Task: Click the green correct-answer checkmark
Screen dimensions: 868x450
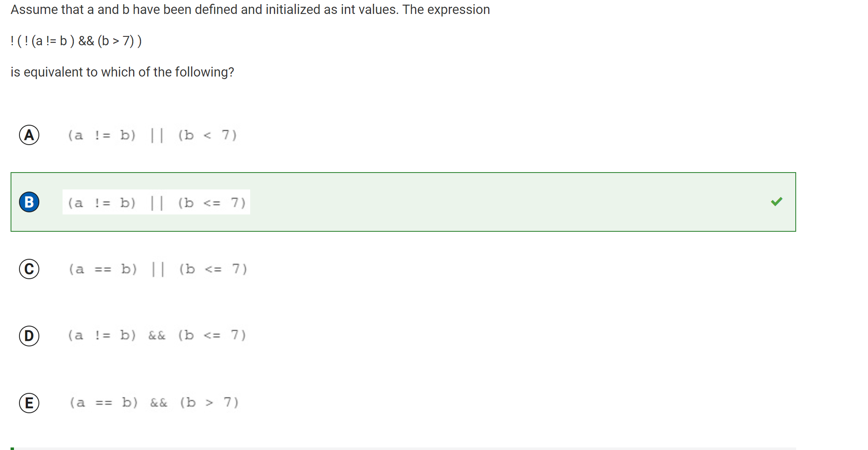Action: pyautogui.click(x=776, y=202)
